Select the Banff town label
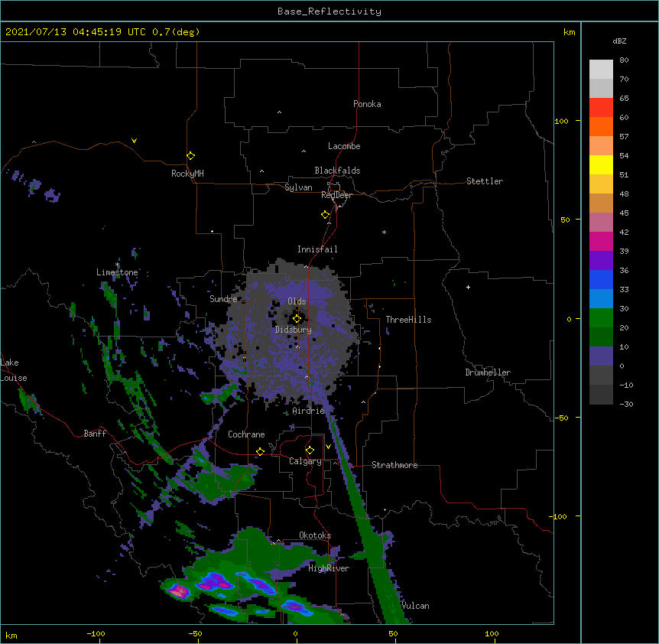Viewport: 659px width, 644px height. (x=95, y=434)
